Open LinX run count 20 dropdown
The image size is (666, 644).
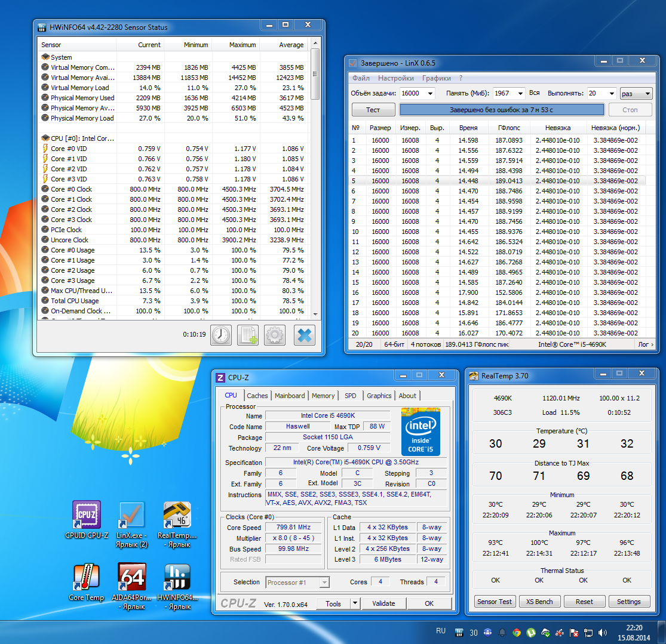pyautogui.click(x=612, y=93)
